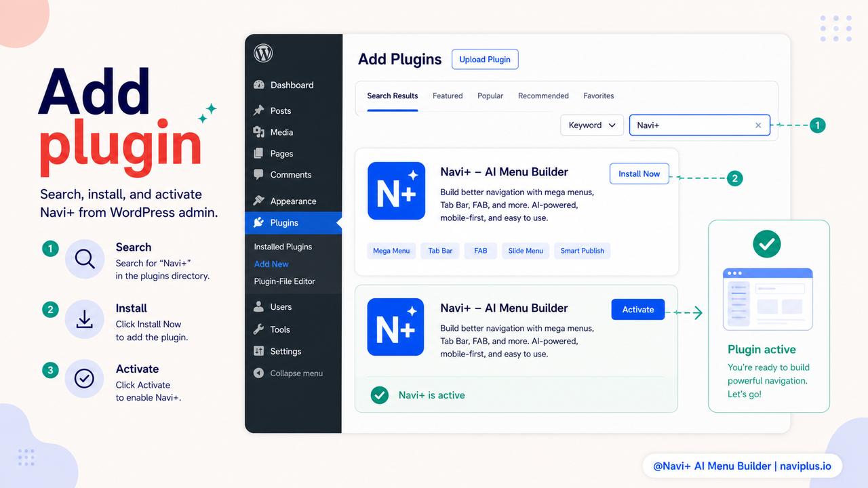Switch to the Popular tab

[490, 96]
